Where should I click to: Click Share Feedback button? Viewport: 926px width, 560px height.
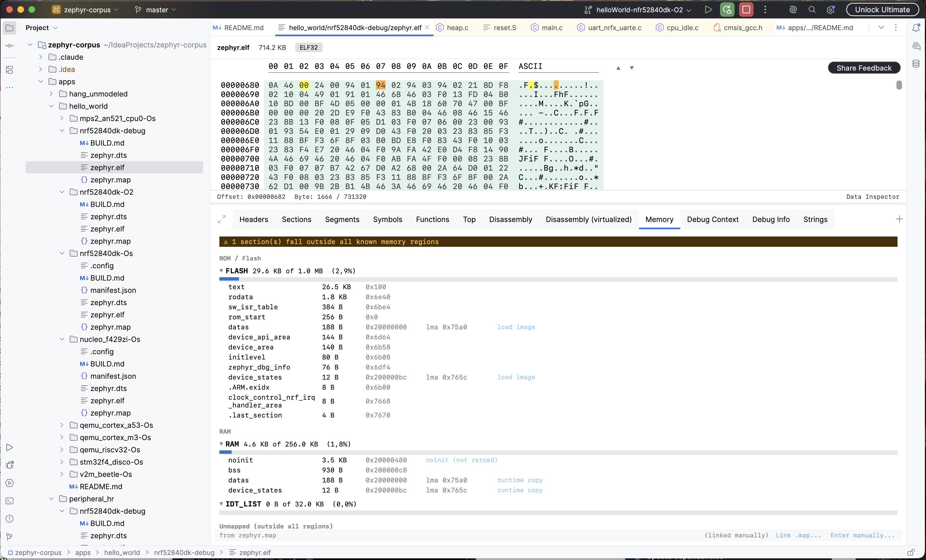(x=863, y=68)
